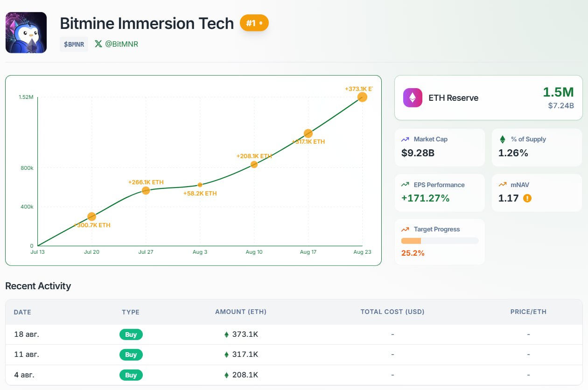Select the +58.2K ETH chart point
Image resolution: width=588 pixels, height=390 pixels.
200,185
